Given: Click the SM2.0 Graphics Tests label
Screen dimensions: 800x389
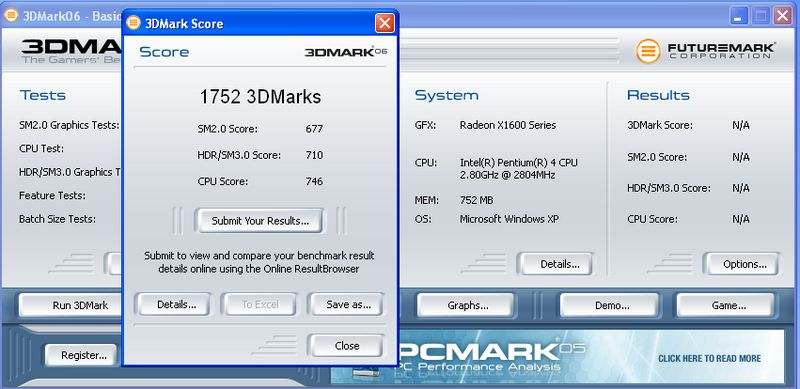Looking at the screenshot, I should pos(69,125).
